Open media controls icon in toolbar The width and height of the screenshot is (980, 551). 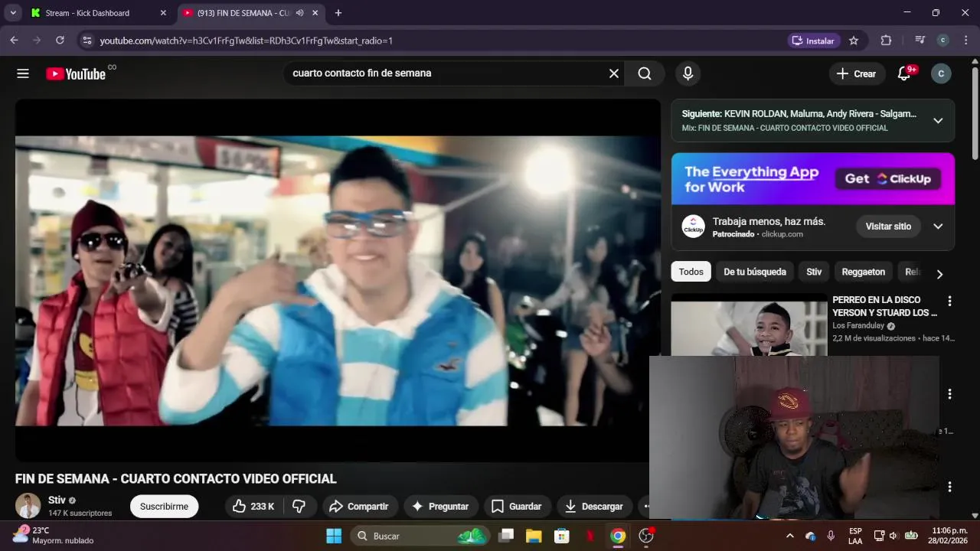tap(920, 41)
